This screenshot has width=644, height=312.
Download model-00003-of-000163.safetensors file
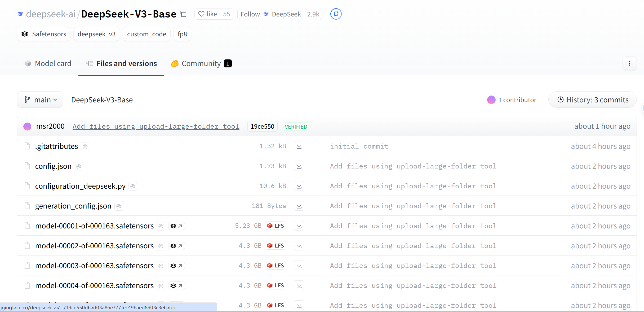coord(299,266)
